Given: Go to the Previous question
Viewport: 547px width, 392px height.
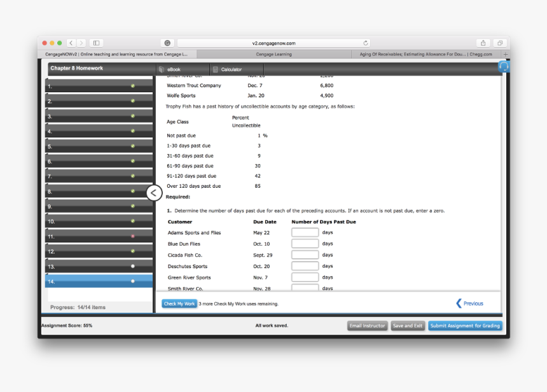Looking at the screenshot, I should coord(470,304).
